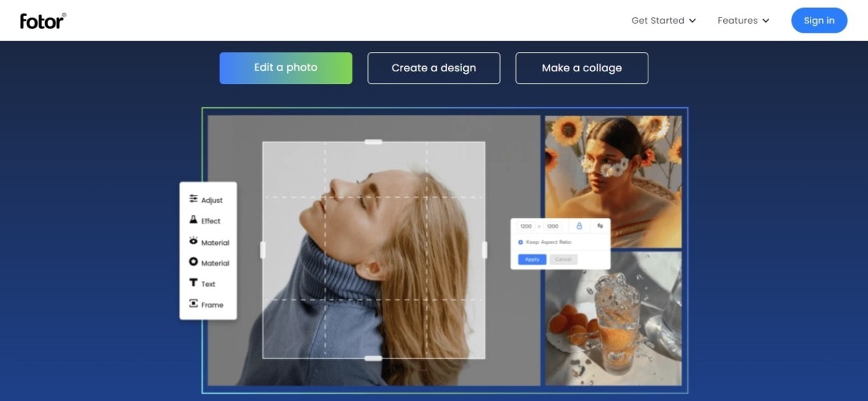Click the Fotor logo
868x401 pixels.
pos(43,21)
